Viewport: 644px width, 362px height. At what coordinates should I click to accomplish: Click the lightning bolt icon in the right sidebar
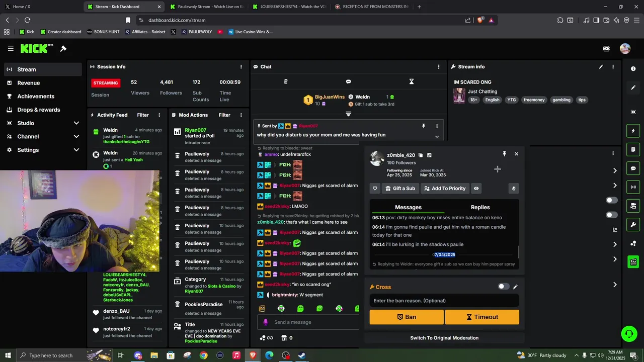[633, 131]
